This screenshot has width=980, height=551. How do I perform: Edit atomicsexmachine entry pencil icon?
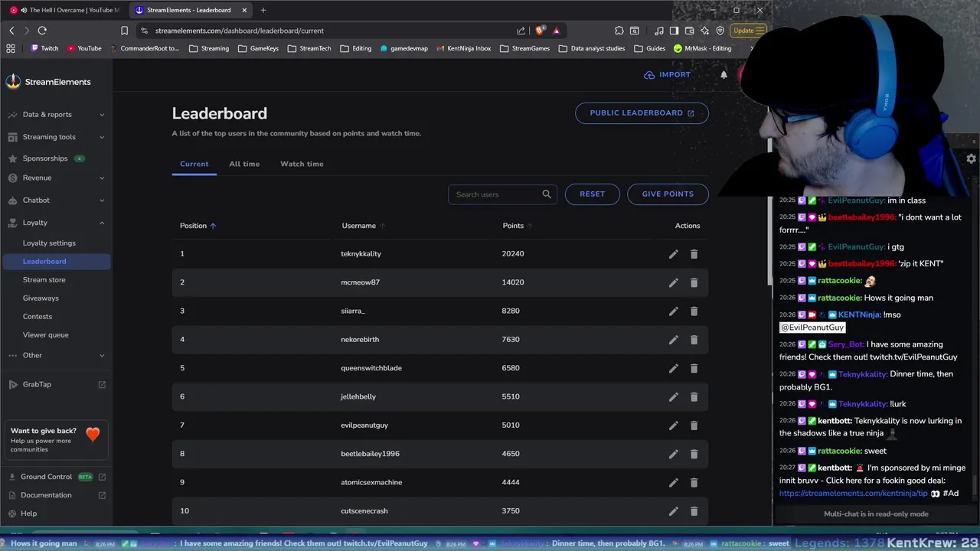[x=674, y=482]
